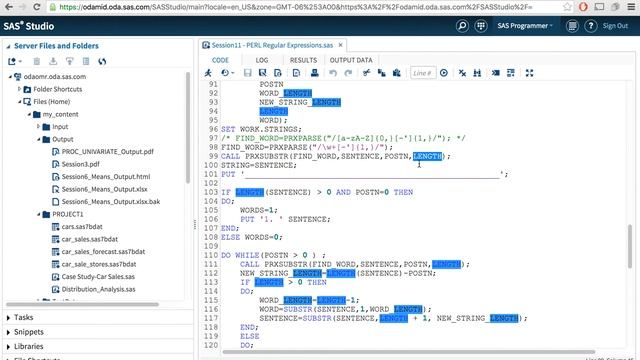This screenshot has width=640, height=360.
Task: Open Find and Replace binoculars icon
Action: click(477, 73)
